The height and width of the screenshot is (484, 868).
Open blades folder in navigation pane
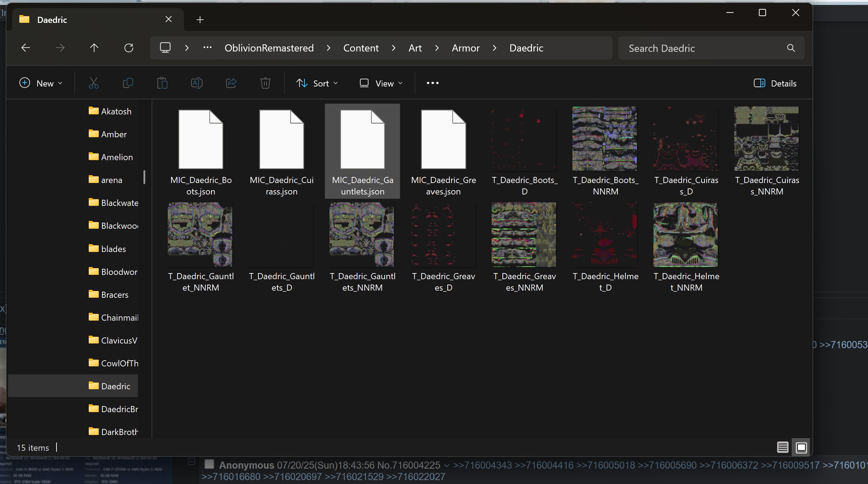pos(107,249)
